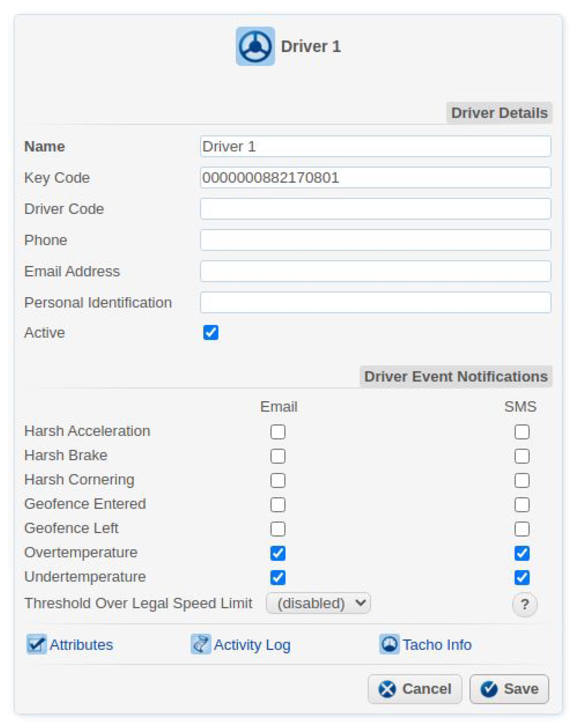Disable Overtemperature SMS notification
578x728 pixels.
tap(522, 553)
